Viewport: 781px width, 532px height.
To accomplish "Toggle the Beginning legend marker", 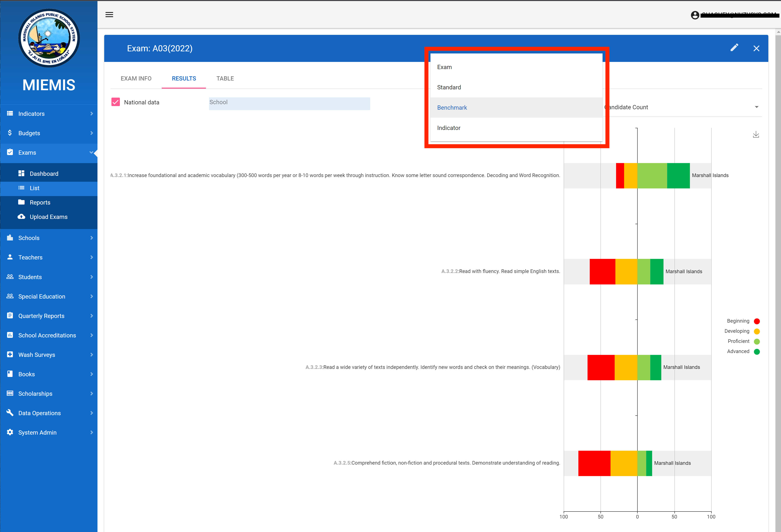I will coord(757,321).
